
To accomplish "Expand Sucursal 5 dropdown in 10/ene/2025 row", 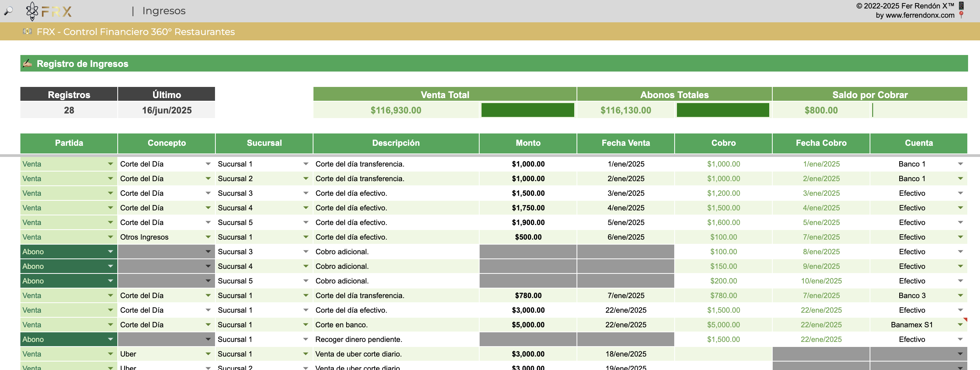I will click(306, 281).
